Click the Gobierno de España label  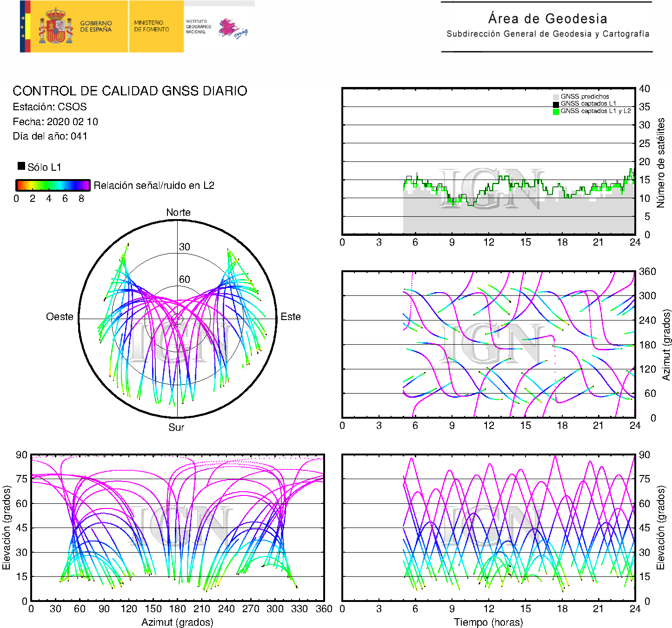(x=96, y=27)
